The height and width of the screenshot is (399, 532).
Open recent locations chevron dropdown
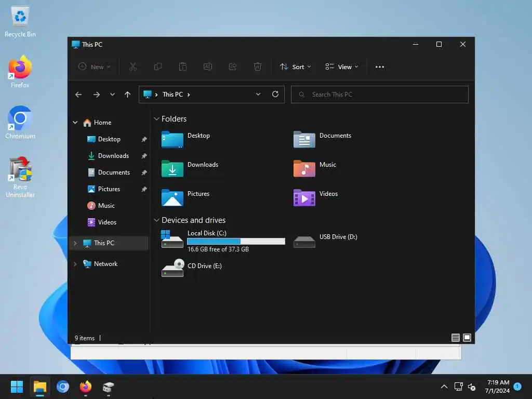112,95
